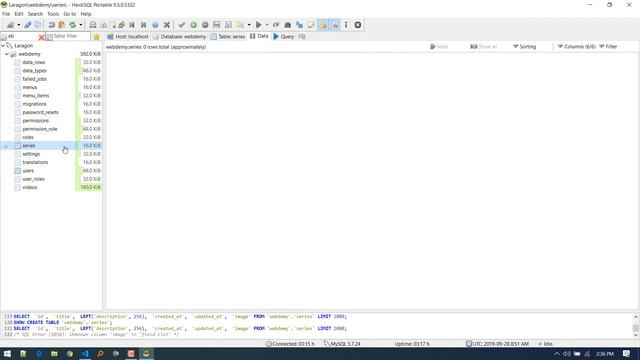The image size is (640, 360).
Task: Click the Columns (6/6) button
Action: pos(576,47)
